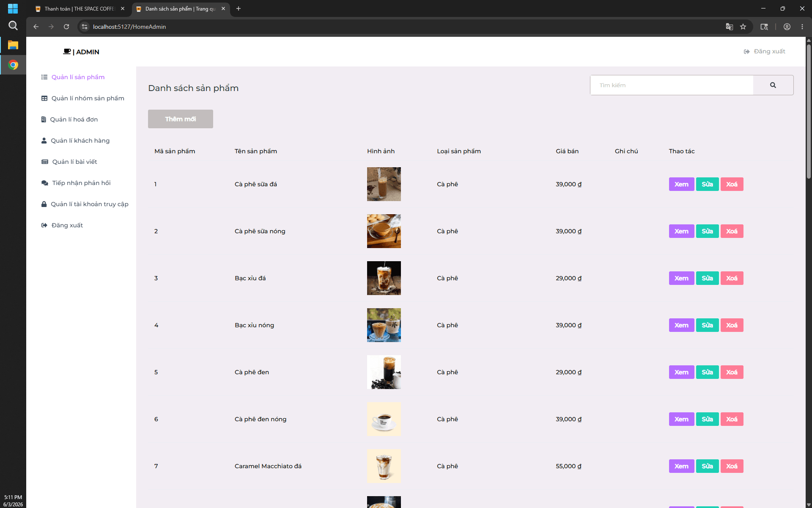Image resolution: width=812 pixels, height=508 pixels.
Task: Click the browser reload icon
Action: pyautogui.click(x=66, y=27)
